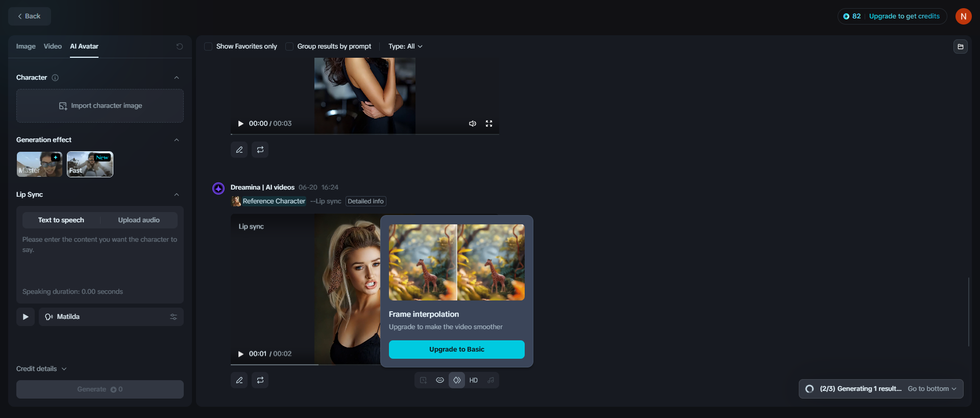This screenshot has width=980, height=418.
Task: Click the HD upscale icon
Action: 474,380
